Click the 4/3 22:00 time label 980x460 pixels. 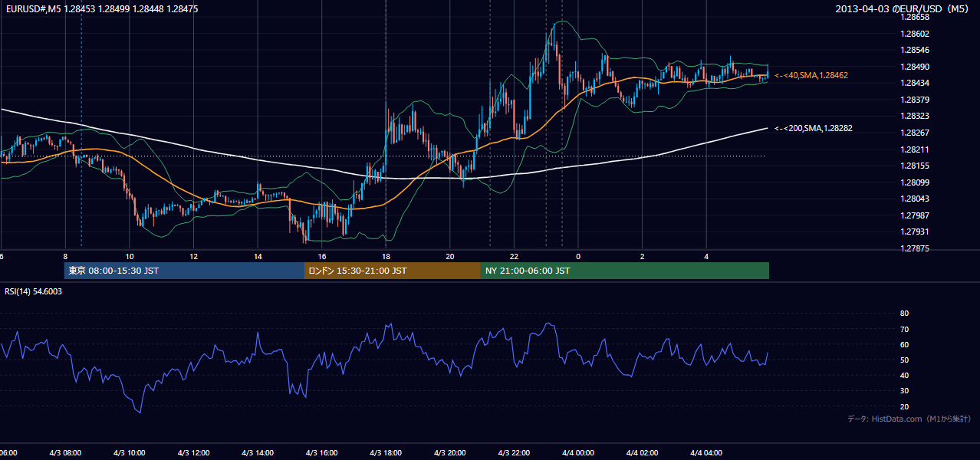(x=514, y=452)
